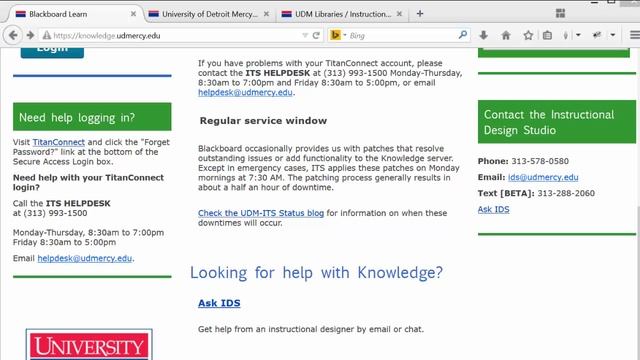Click the browser Forward arrow
This screenshot has height=360, width=640.
30,36
